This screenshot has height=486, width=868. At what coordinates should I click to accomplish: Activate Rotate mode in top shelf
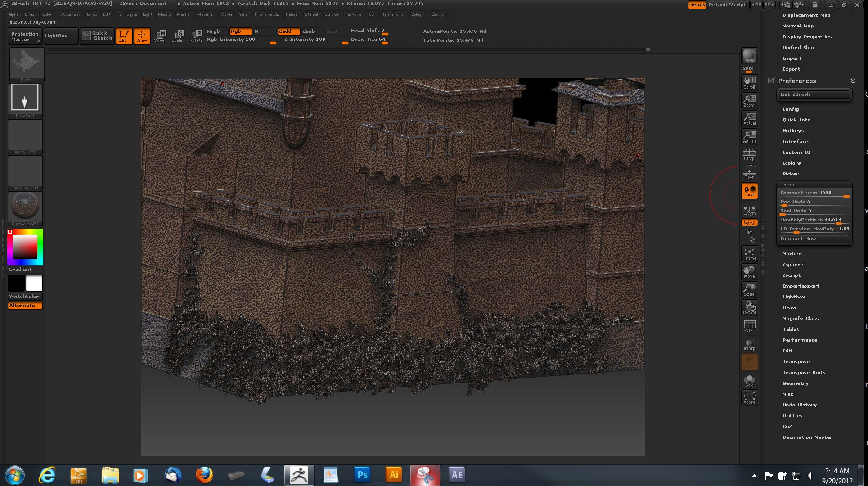196,36
